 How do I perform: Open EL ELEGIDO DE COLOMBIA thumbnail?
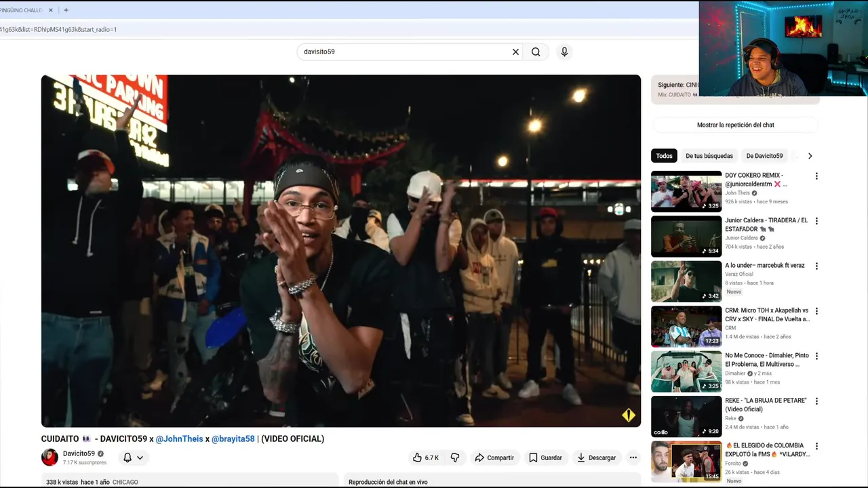coord(686,462)
